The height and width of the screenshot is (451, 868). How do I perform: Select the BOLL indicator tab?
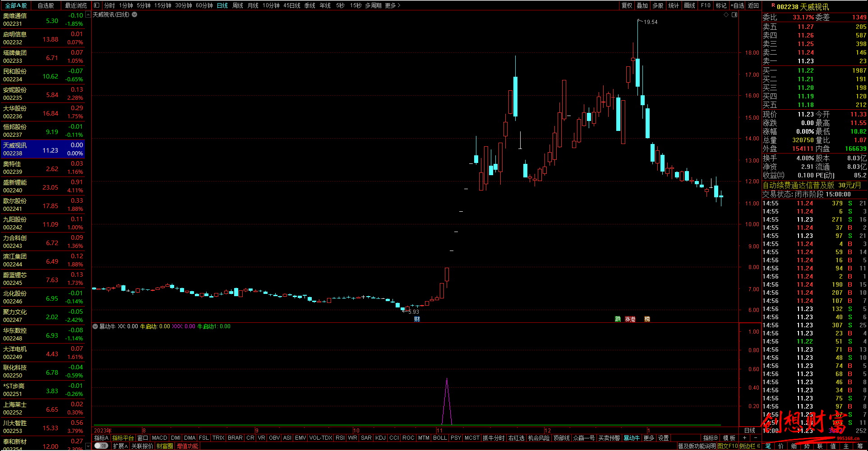click(x=440, y=438)
